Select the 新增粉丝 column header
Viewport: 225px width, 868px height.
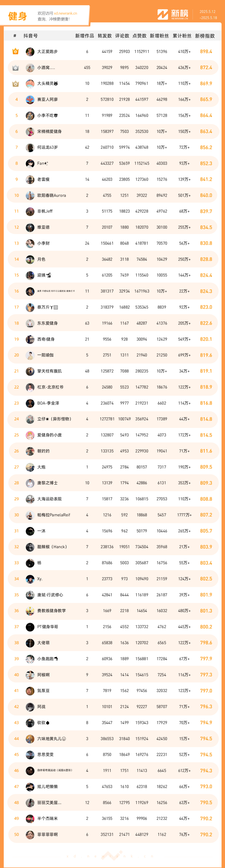159,36
